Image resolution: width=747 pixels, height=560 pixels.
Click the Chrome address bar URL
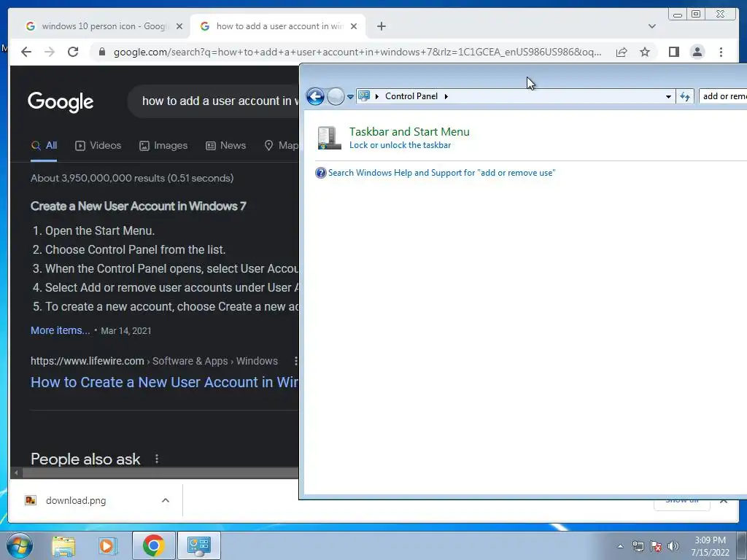pos(357,52)
